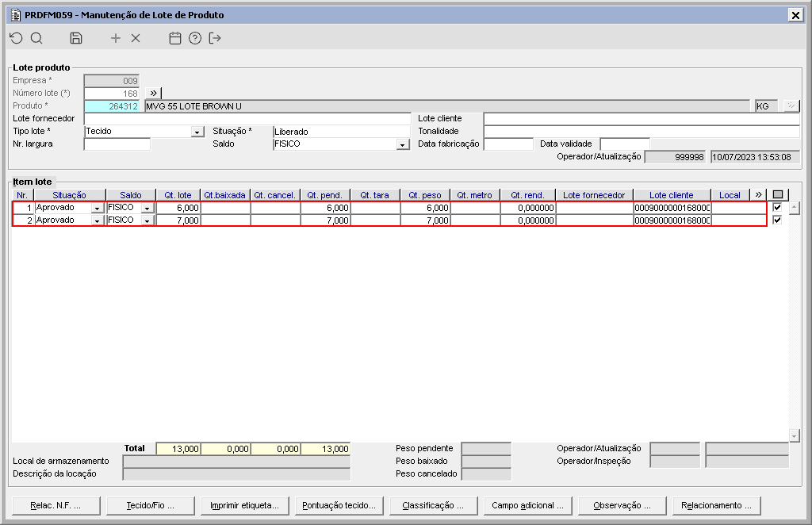Click Lote cliente cell in row 2

[672, 220]
